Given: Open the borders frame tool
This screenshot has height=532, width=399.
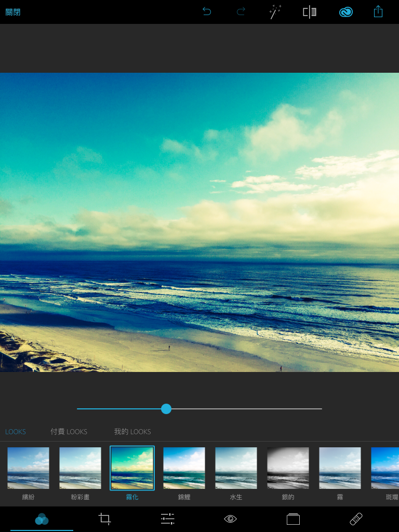Looking at the screenshot, I should point(293,518).
